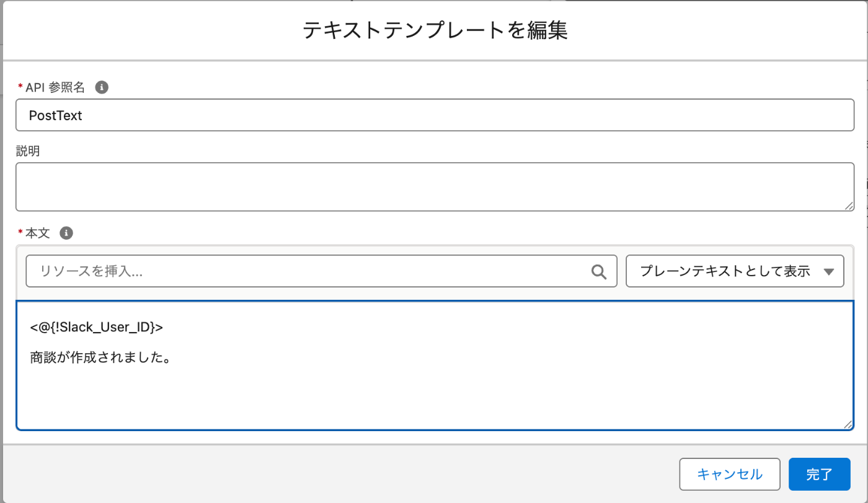868x503 pixels.
Task: Click the info icon next to 本文
Action: pos(66,233)
